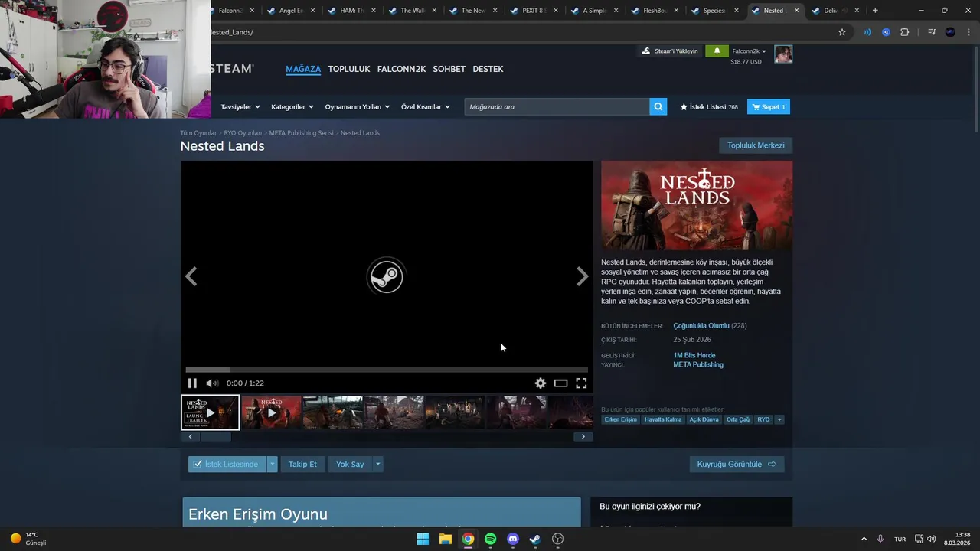Open Tüm Oyunlar breadcrumb link
Screen dimensions: 980x551
pos(198,133)
